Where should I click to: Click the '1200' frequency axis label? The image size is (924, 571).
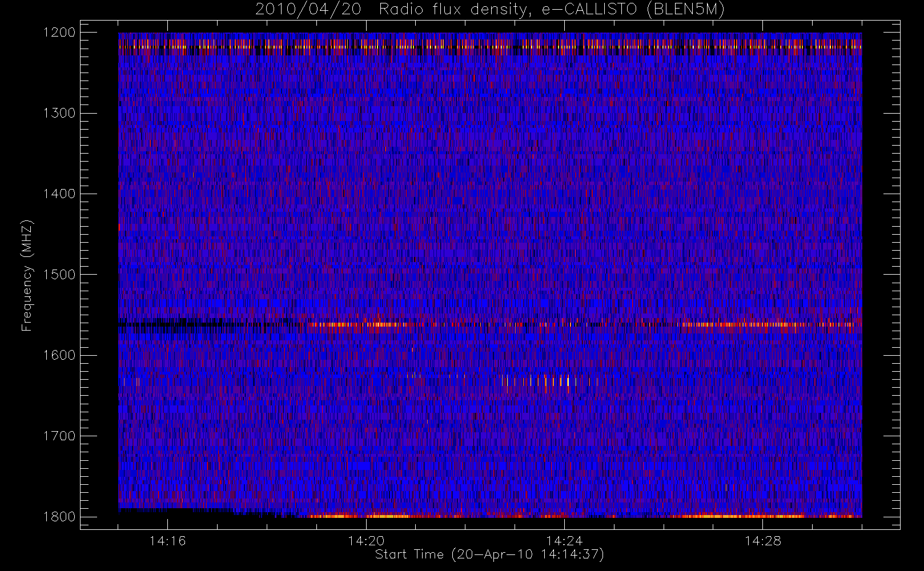pyautogui.click(x=59, y=33)
